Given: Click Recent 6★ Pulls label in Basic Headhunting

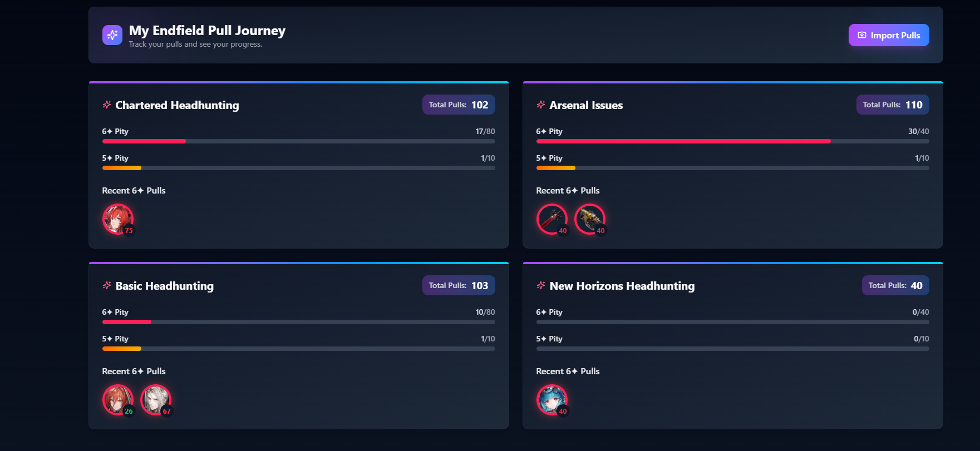Looking at the screenshot, I should [x=134, y=371].
